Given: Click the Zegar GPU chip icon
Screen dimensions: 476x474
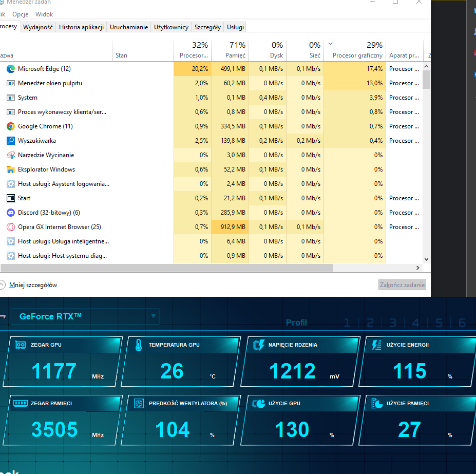Looking at the screenshot, I should [21, 345].
